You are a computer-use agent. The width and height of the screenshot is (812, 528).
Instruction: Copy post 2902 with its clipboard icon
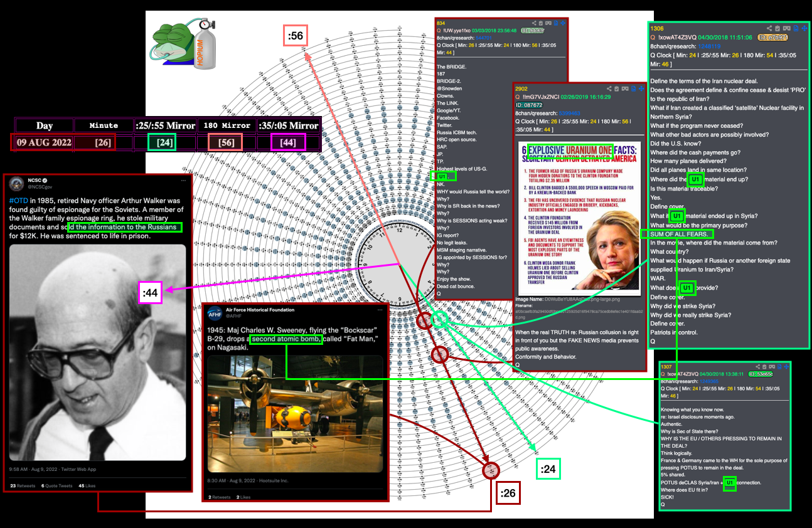(x=616, y=88)
